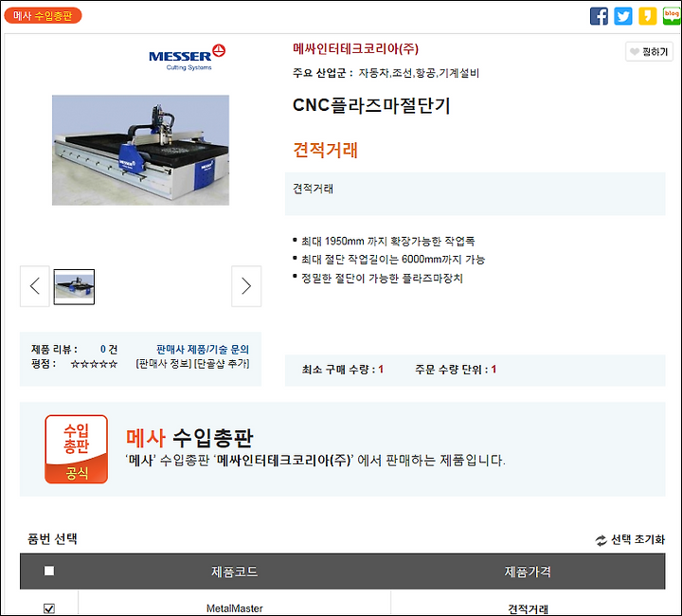Click the 주요 산업군 industry line
The height and width of the screenshot is (616, 682).
[386, 73]
